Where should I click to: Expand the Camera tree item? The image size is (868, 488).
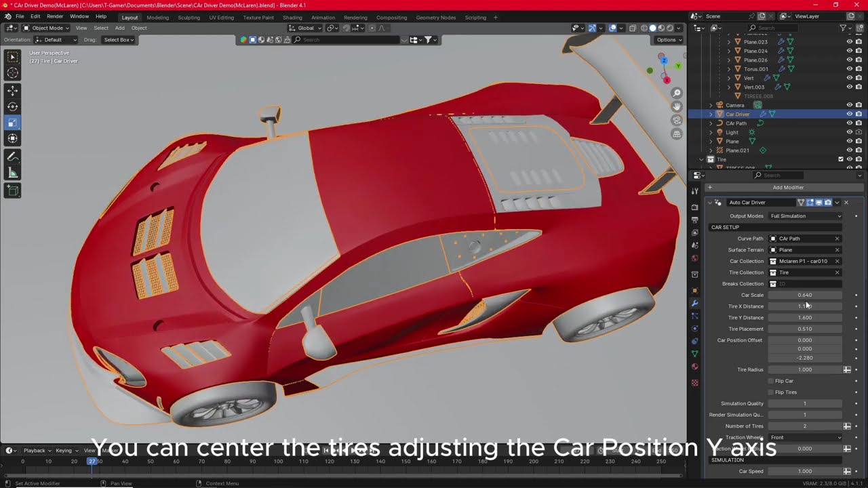coord(711,105)
